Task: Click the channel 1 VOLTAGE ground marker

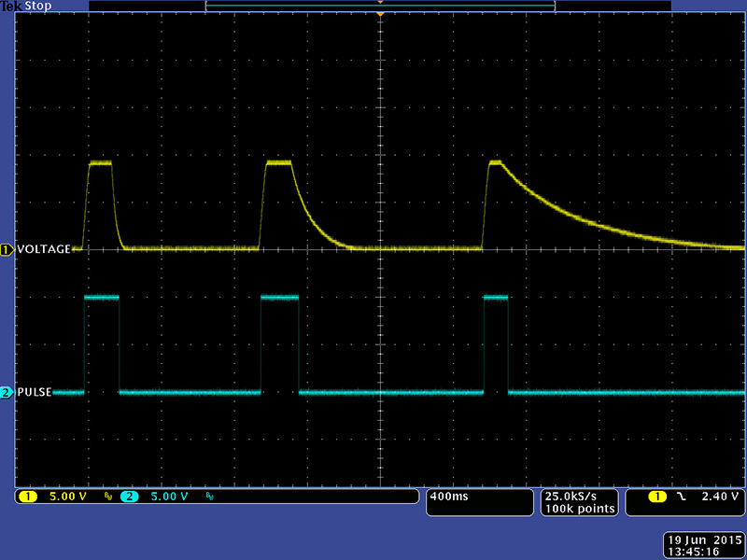Action: (x=7, y=250)
